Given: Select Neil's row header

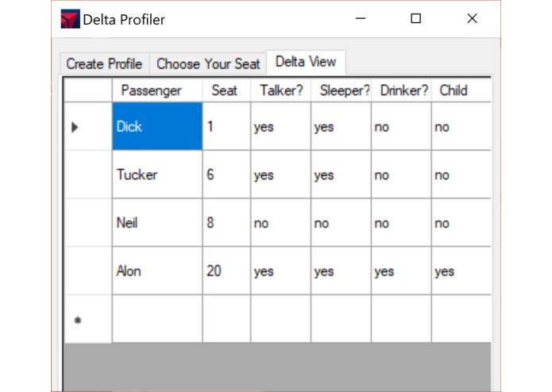Looking at the screenshot, I should point(88,223).
